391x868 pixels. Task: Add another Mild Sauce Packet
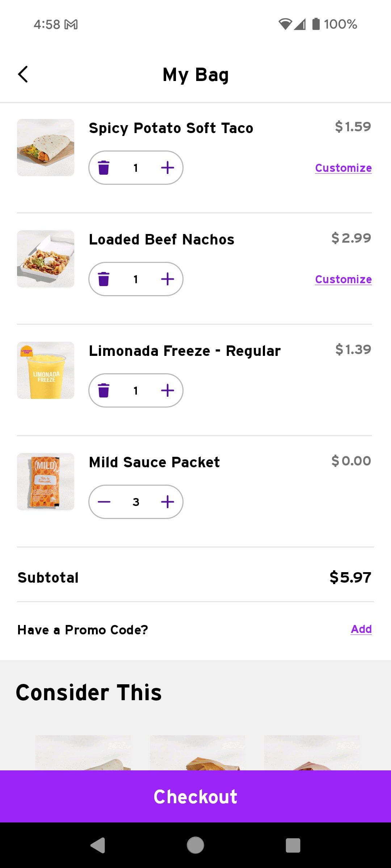(168, 502)
